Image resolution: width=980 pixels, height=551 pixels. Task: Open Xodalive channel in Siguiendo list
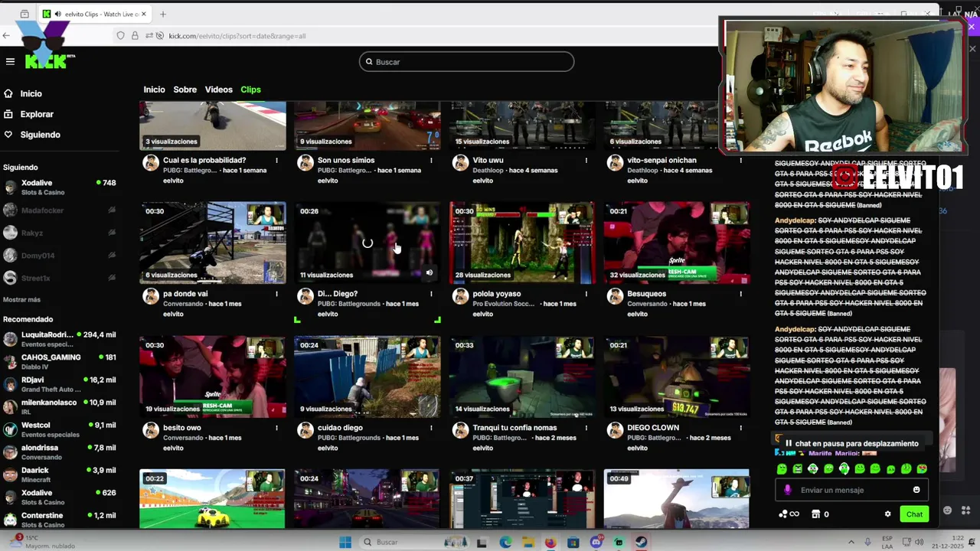(59, 187)
